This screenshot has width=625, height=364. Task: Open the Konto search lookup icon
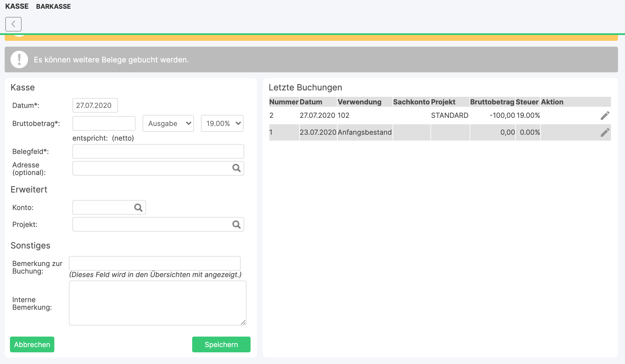click(x=138, y=207)
